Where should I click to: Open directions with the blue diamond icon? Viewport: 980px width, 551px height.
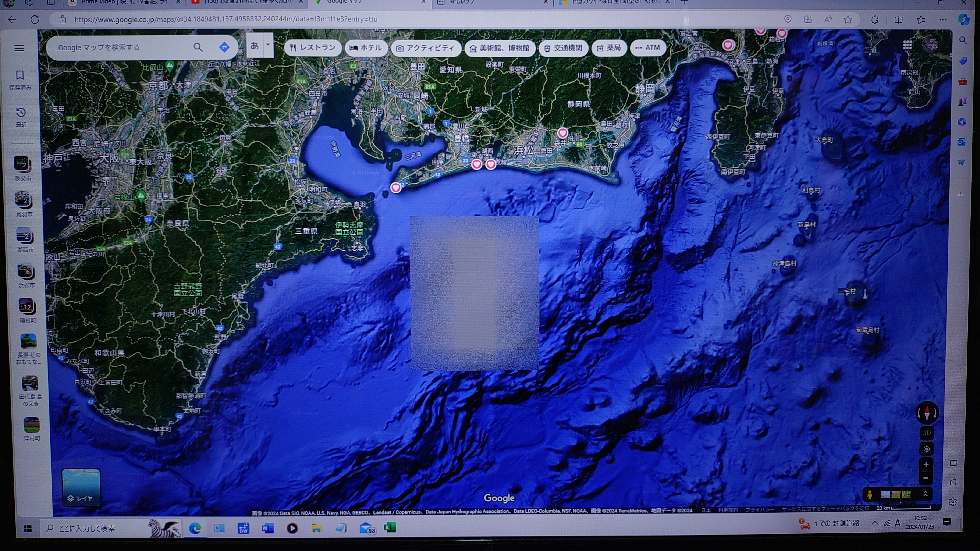(x=224, y=47)
